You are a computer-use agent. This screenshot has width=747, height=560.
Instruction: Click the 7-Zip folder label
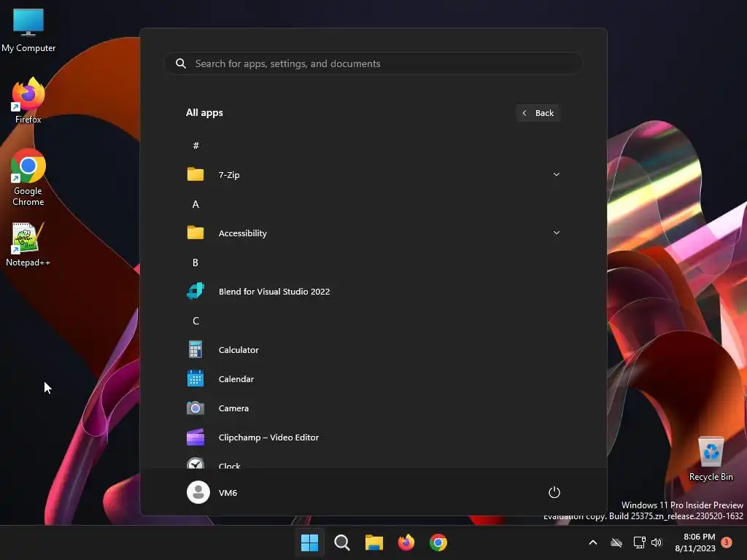tap(228, 175)
